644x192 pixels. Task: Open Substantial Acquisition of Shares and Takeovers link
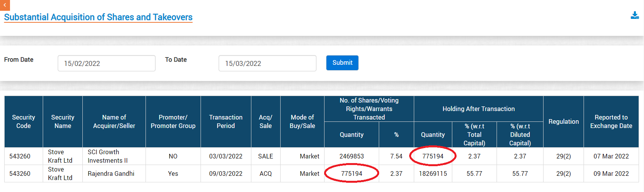point(98,17)
